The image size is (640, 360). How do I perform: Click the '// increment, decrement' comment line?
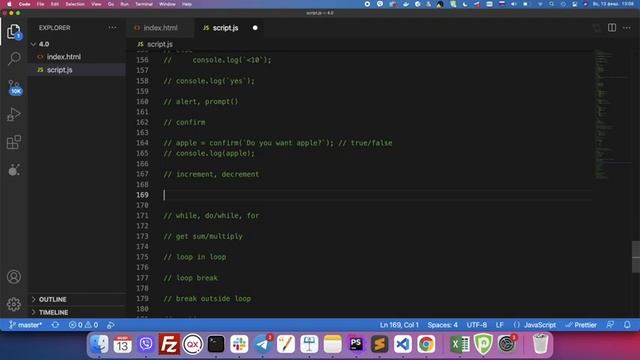coord(211,174)
